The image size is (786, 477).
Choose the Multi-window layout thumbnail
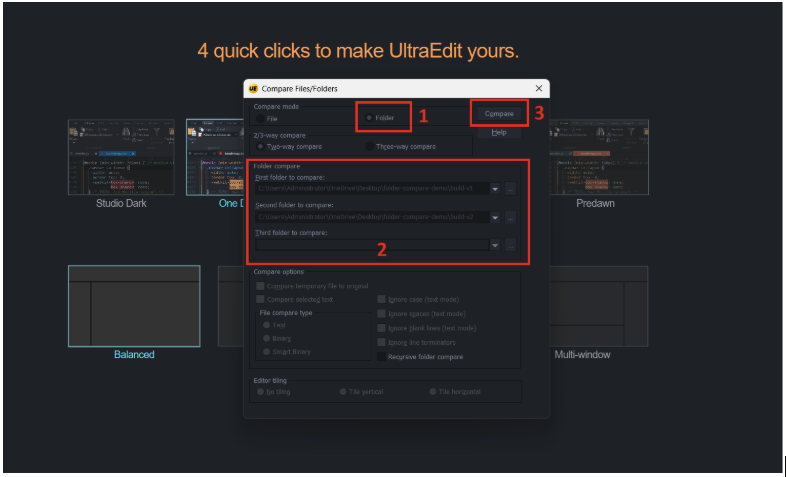tap(599, 306)
